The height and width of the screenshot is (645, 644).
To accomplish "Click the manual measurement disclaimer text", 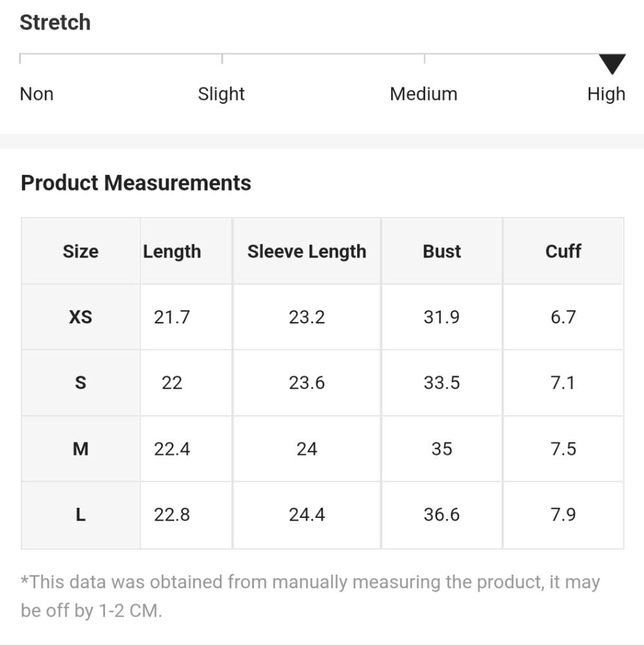I will pyautogui.click(x=311, y=597).
